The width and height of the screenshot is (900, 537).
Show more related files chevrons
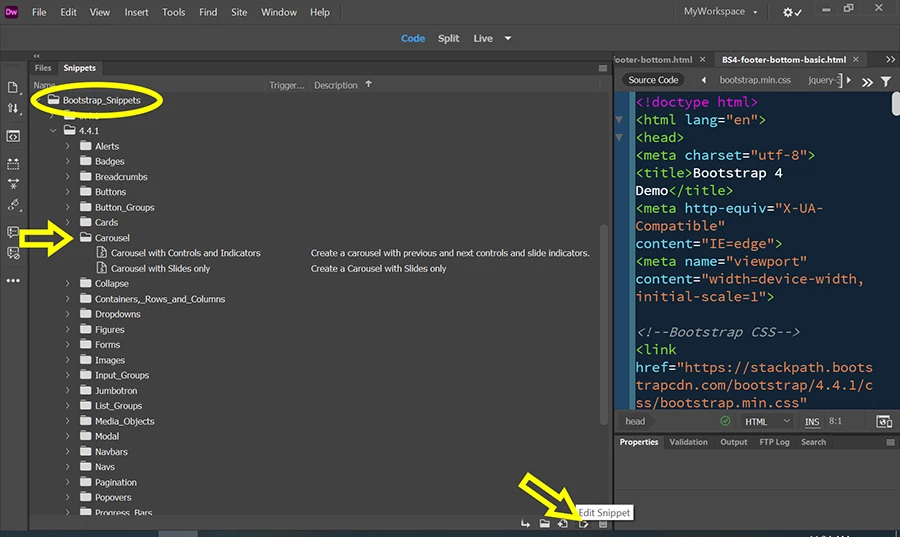[x=867, y=82]
